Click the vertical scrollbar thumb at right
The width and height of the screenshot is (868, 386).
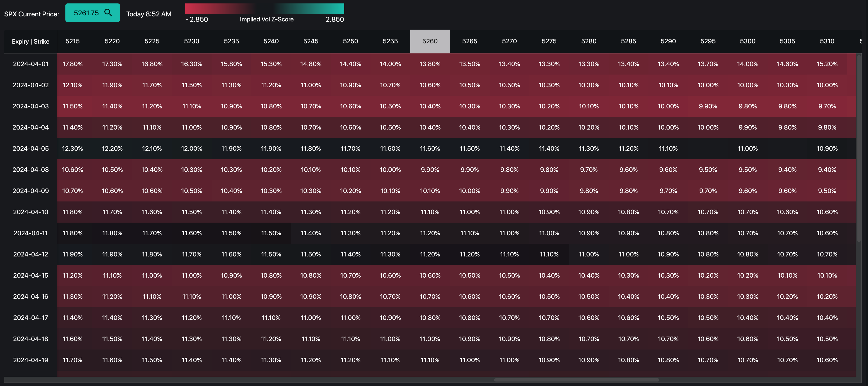coord(858,148)
